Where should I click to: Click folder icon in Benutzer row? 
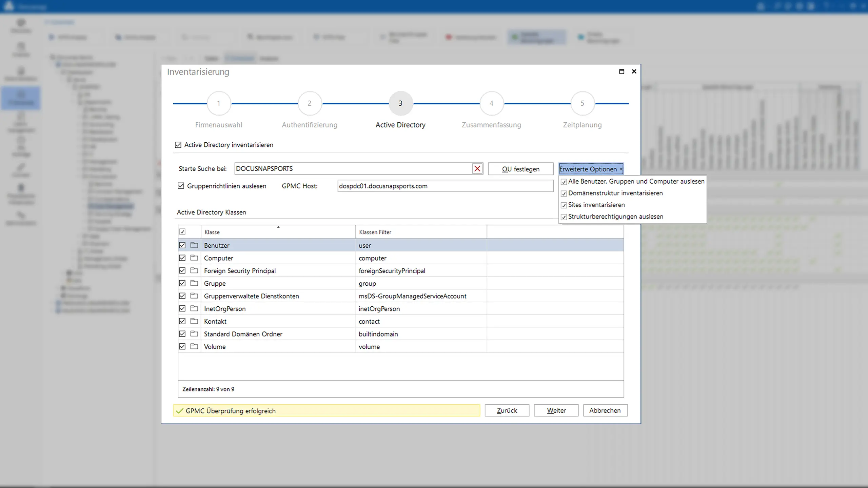coord(194,245)
